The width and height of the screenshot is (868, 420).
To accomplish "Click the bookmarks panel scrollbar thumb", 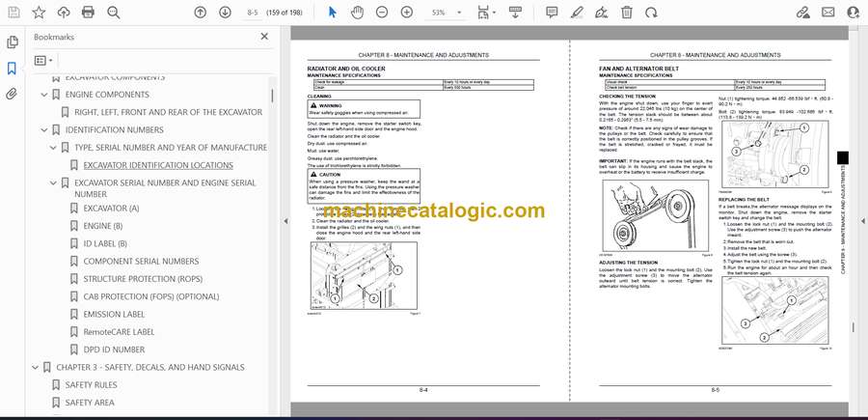I will (272, 96).
